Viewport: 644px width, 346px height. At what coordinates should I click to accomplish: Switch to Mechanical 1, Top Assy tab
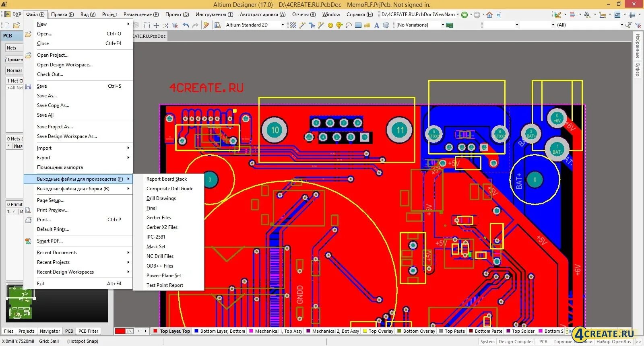(276, 331)
